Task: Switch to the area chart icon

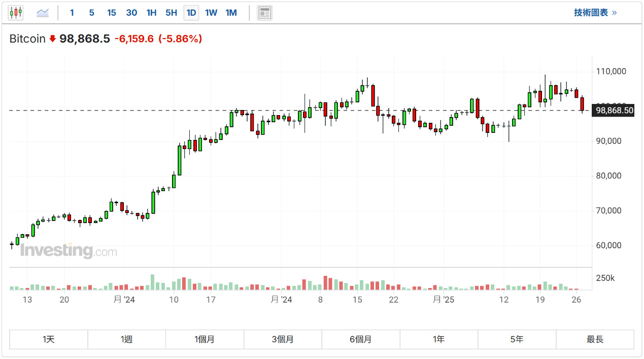Action: [x=43, y=13]
